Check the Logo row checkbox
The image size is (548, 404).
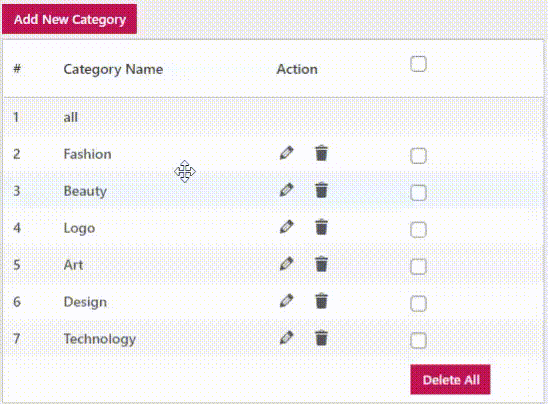tap(418, 230)
